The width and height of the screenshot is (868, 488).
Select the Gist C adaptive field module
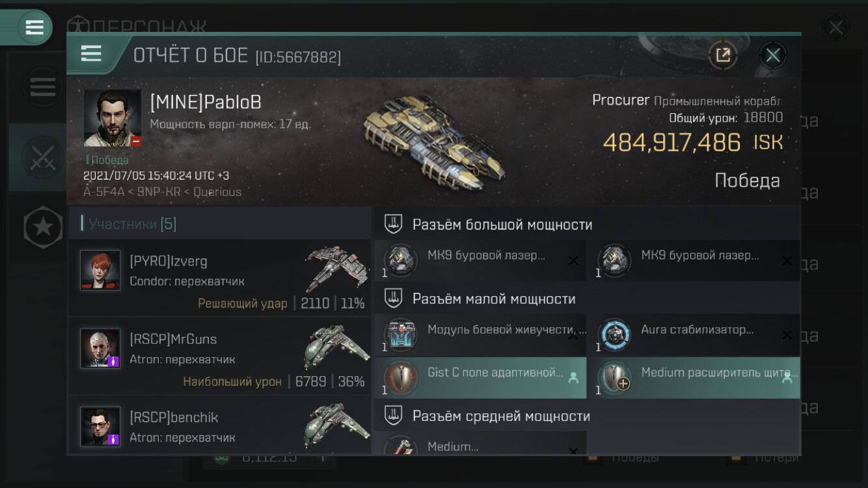(x=480, y=377)
